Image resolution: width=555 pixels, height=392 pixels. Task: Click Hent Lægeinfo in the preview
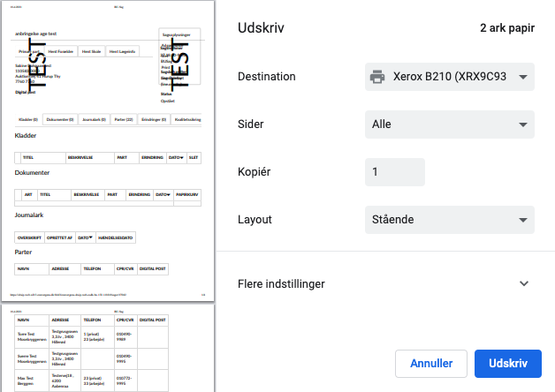(121, 51)
